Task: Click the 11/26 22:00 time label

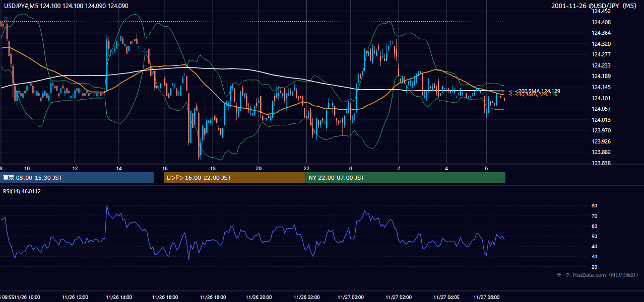Action: pos(306,297)
